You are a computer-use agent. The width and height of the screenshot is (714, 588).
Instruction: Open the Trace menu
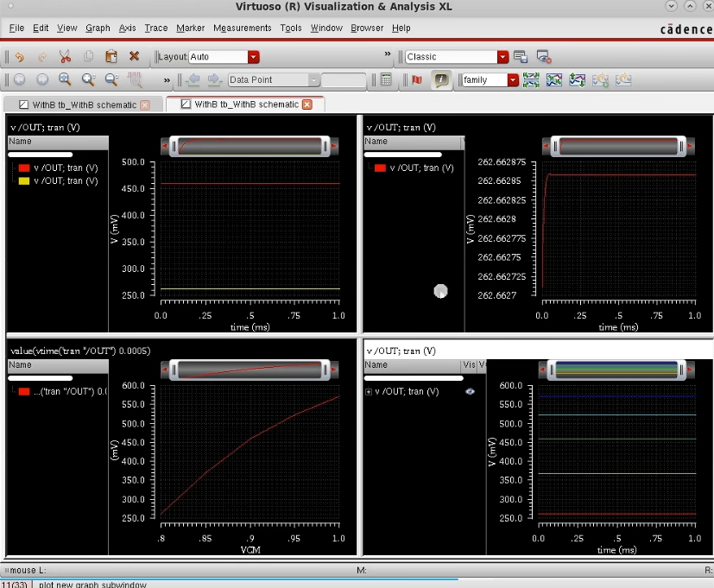point(156,28)
